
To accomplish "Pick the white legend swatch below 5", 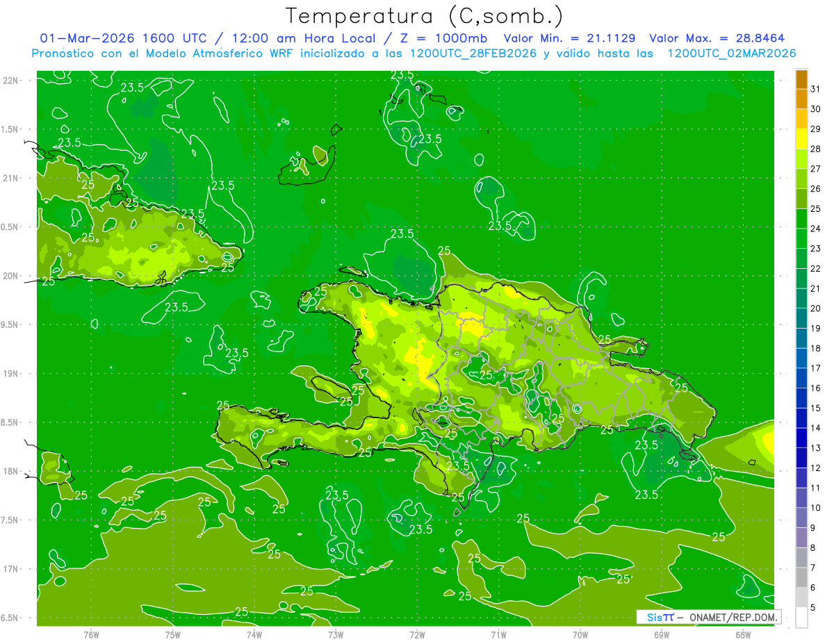I will tap(801, 618).
